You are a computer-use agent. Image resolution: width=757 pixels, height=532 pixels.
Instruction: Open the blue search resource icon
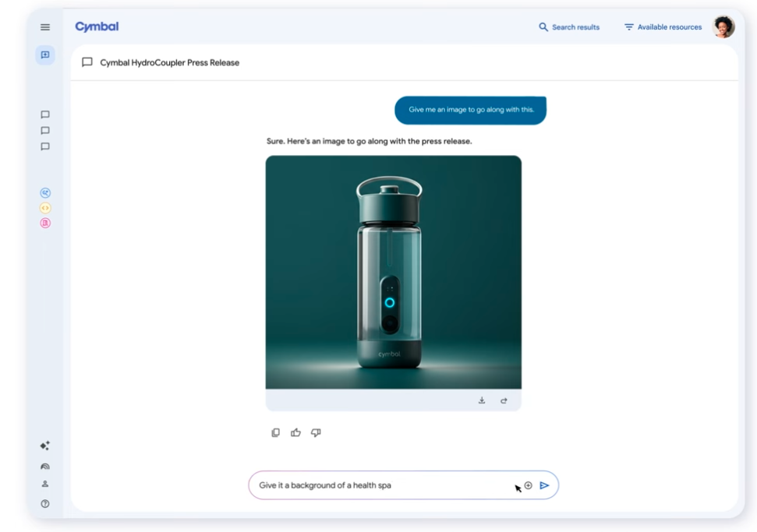click(x=44, y=192)
